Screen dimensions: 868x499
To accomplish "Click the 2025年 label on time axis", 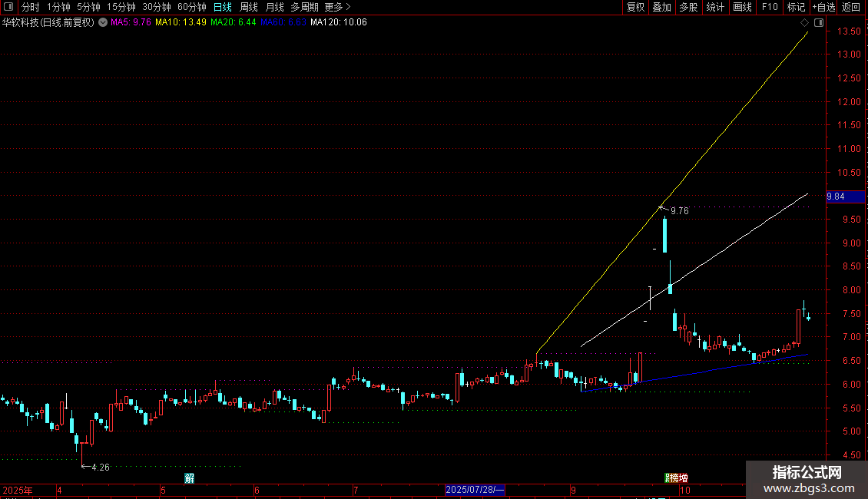I will [18, 490].
